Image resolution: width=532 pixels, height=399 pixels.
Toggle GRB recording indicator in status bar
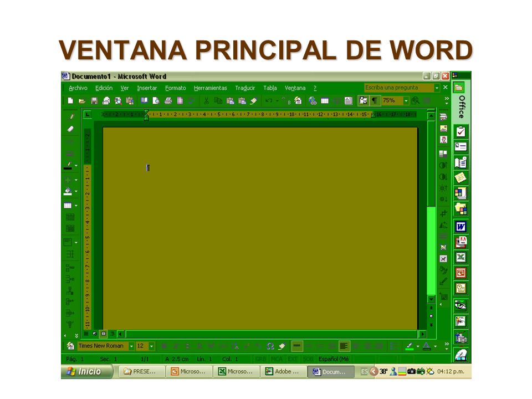[261, 359]
